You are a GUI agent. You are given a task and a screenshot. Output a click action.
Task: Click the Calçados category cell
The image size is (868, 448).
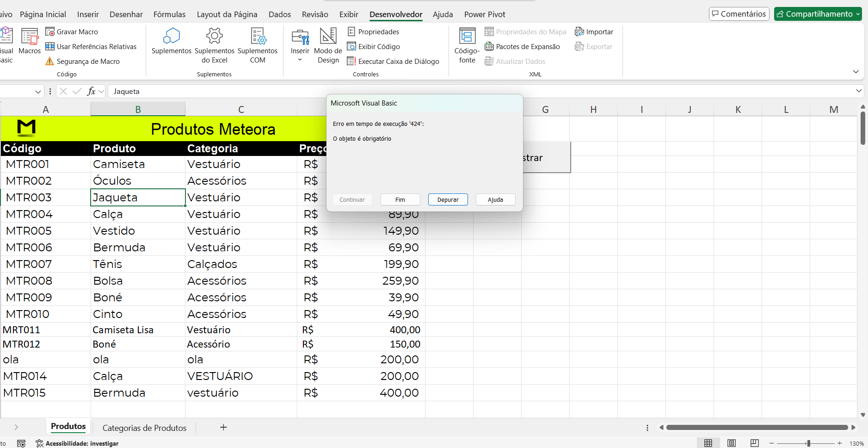click(241, 264)
